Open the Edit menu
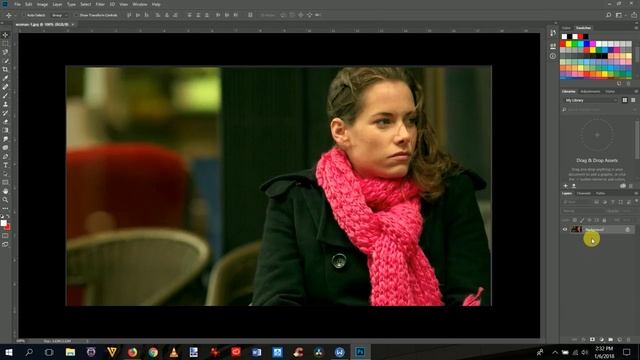This screenshot has width=640, height=360. click(x=29, y=4)
